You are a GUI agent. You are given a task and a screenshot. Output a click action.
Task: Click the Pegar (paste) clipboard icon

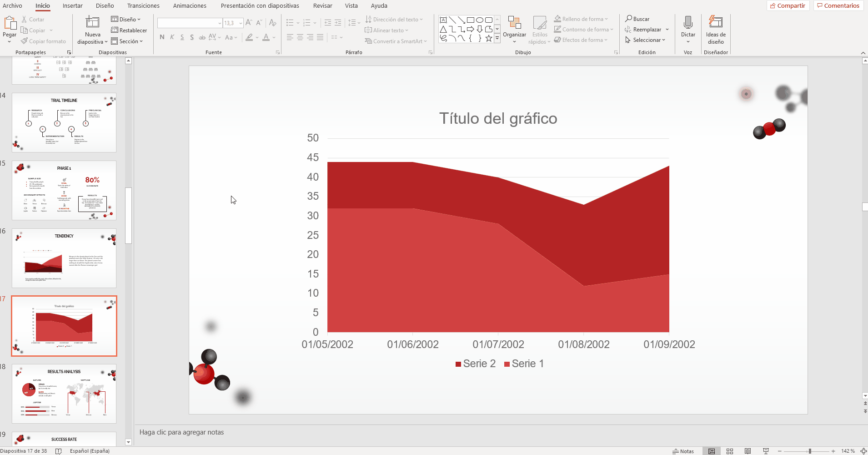pos(10,23)
